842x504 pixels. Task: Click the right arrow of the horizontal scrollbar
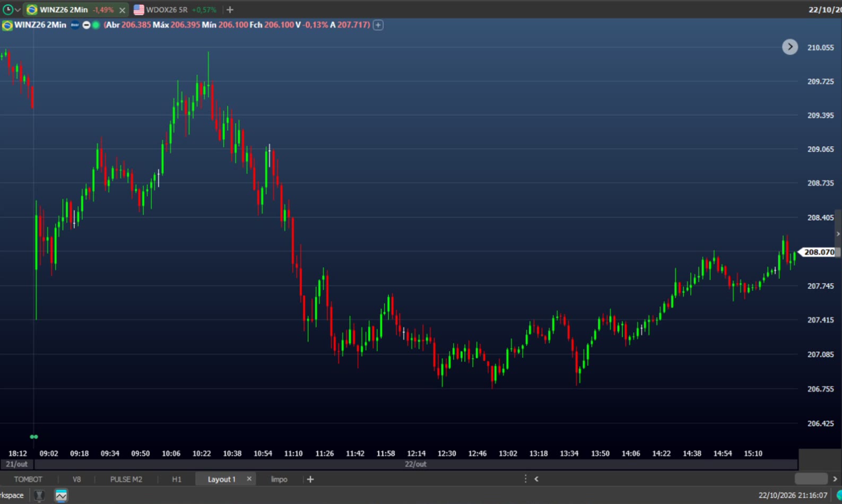coord(835,479)
